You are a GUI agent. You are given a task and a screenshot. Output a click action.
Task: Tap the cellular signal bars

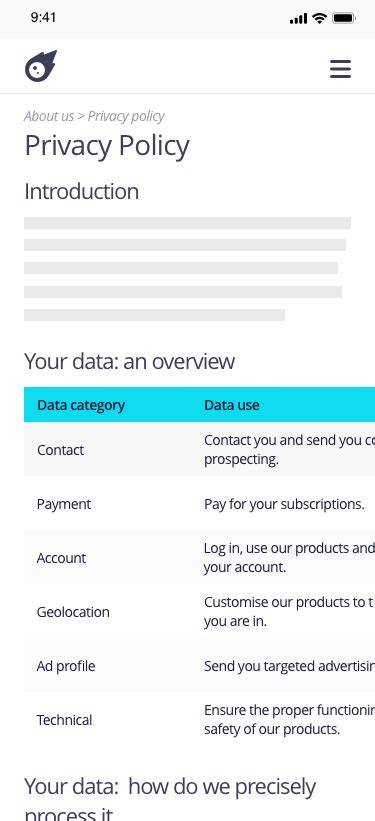tap(299, 19)
